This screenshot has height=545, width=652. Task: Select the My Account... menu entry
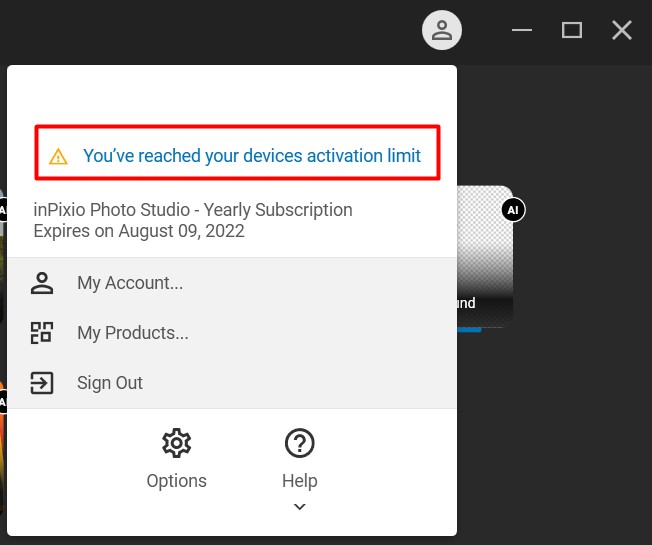tap(232, 283)
